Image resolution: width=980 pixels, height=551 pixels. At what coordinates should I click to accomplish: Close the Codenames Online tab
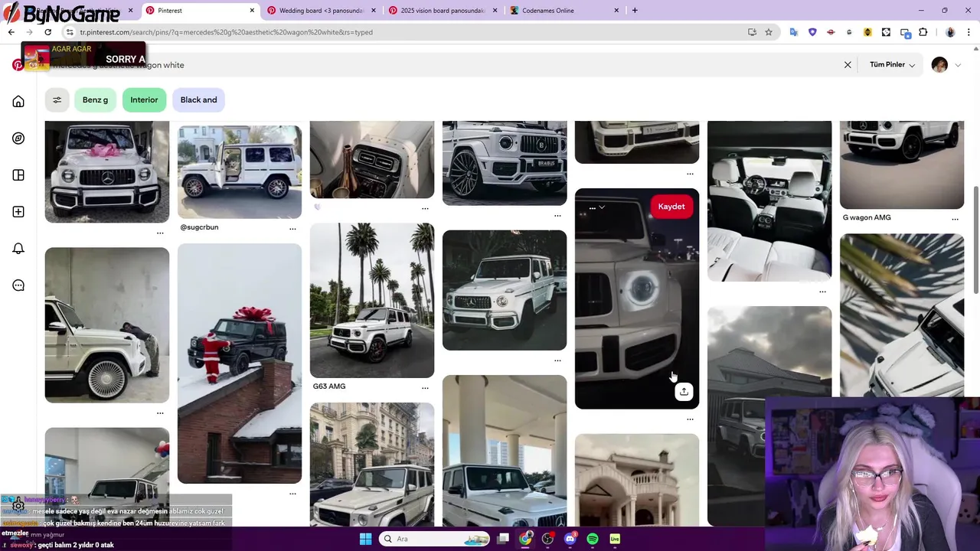pos(616,11)
